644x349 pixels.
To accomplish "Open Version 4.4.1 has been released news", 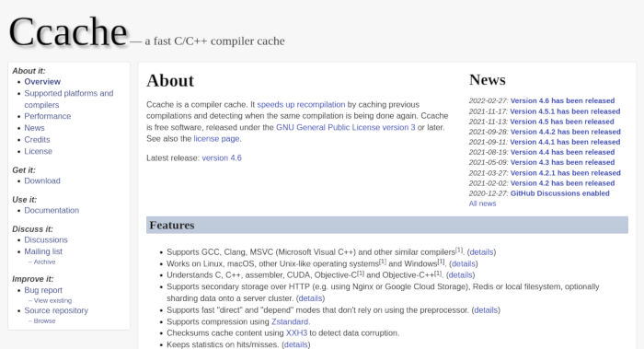I will (x=565, y=142).
